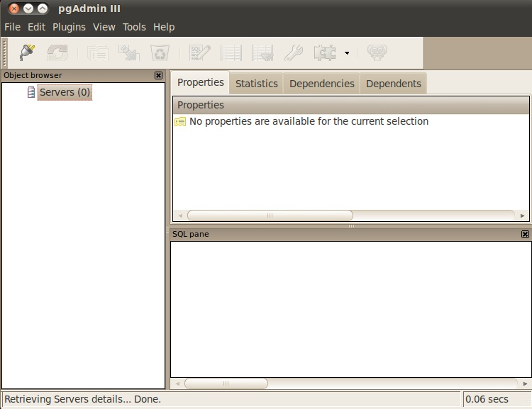Maximize the pgAdmin III window
Image resolution: width=532 pixels, height=409 pixels.
(43, 9)
